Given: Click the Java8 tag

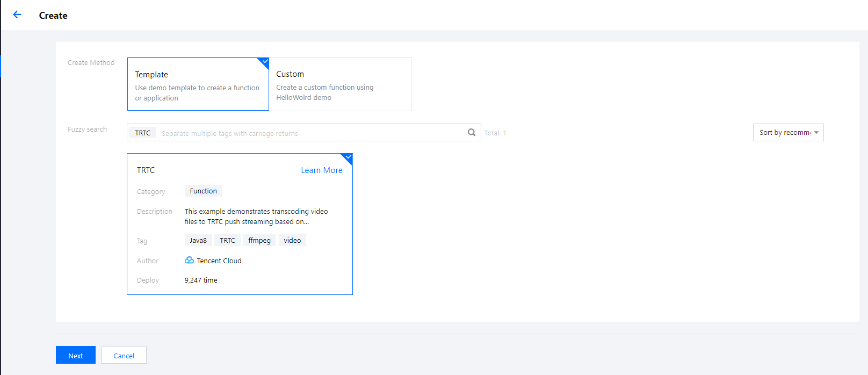Looking at the screenshot, I should point(198,240).
